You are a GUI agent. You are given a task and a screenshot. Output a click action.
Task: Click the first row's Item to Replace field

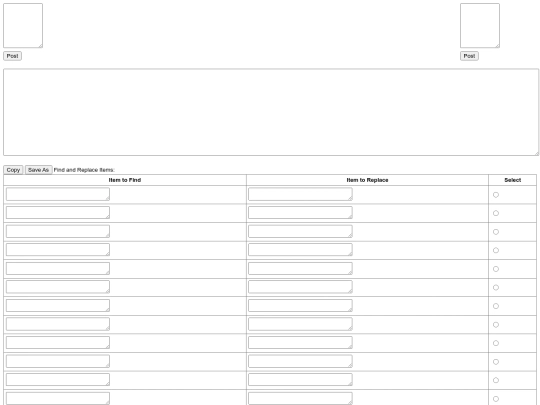300,194
